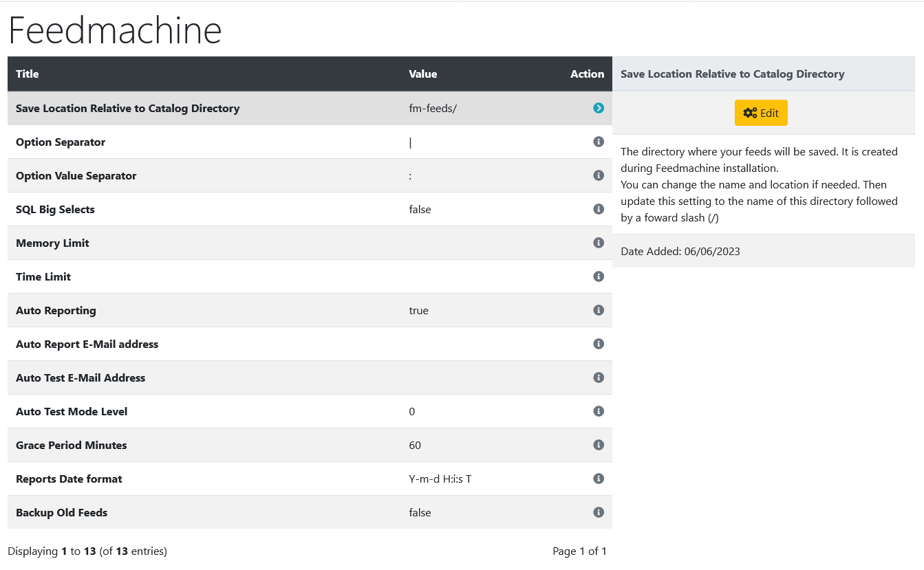The height and width of the screenshot is (570, 924).
Task: Click the value 0 for Auto Test Mode Level
Action: coord(412,412)
